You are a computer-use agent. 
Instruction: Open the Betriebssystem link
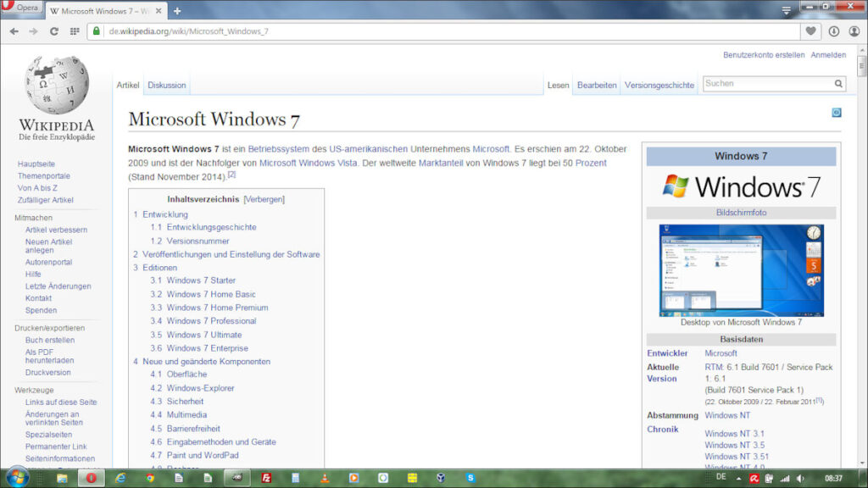(x=278, y=149)
